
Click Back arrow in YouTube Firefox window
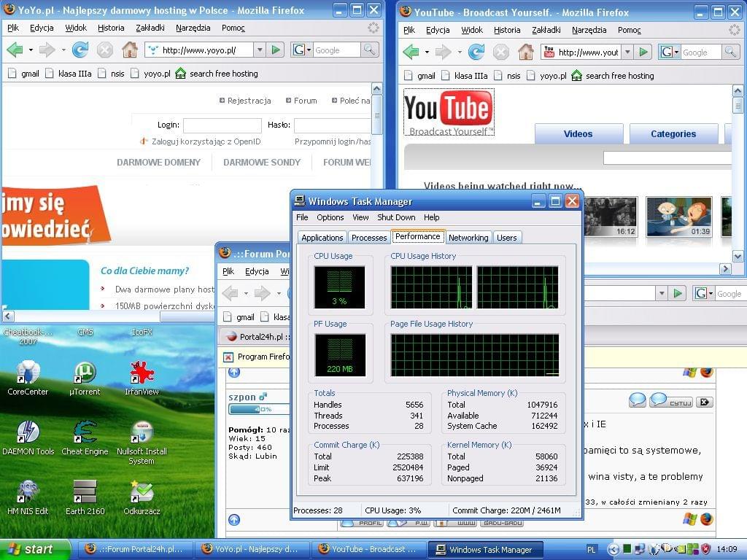[411, 52]
